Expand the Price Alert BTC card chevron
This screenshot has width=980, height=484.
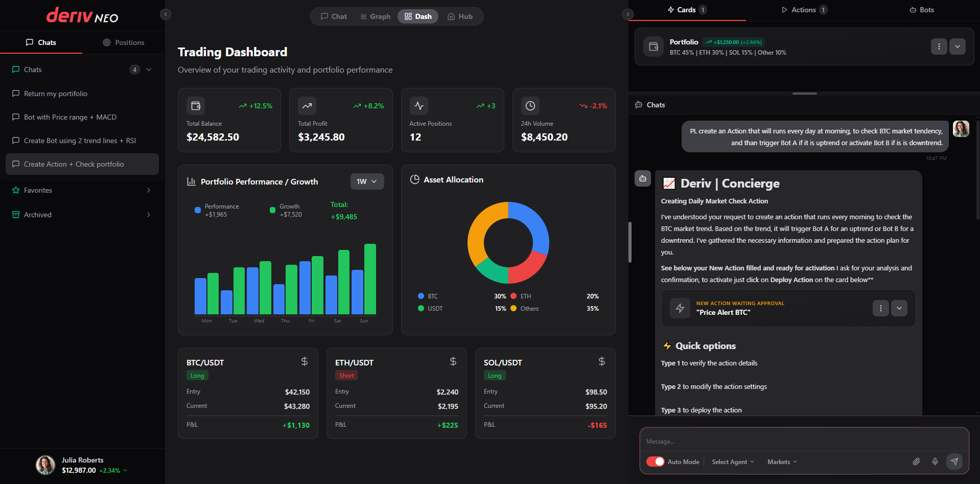click(899, 308)
